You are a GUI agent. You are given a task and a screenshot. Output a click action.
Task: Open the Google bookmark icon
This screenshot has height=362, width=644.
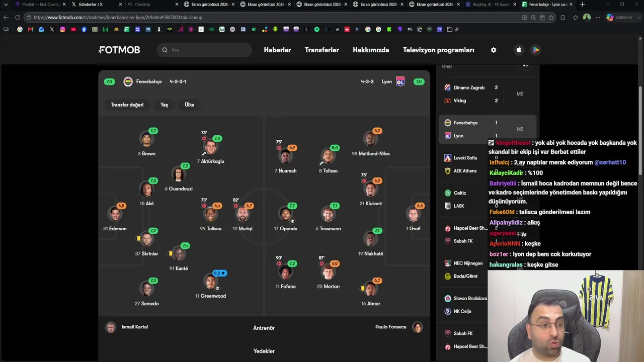(x=20, y=29)
